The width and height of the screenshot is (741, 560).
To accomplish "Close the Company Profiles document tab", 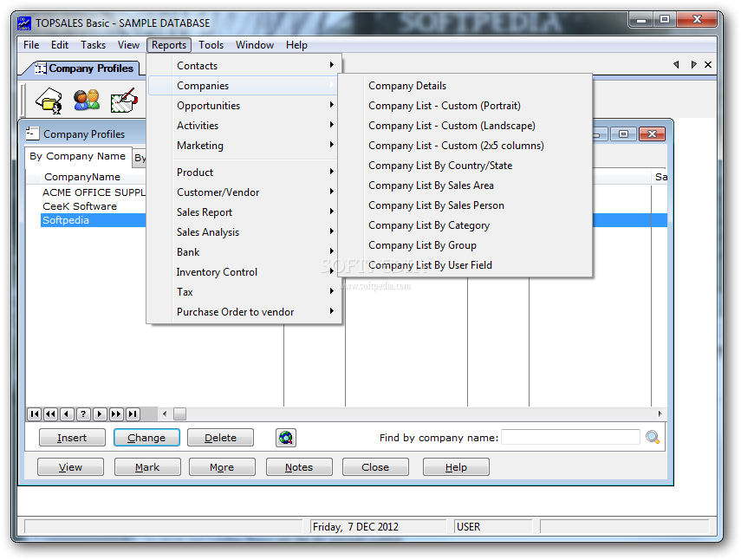I will [x=708, y=65].
